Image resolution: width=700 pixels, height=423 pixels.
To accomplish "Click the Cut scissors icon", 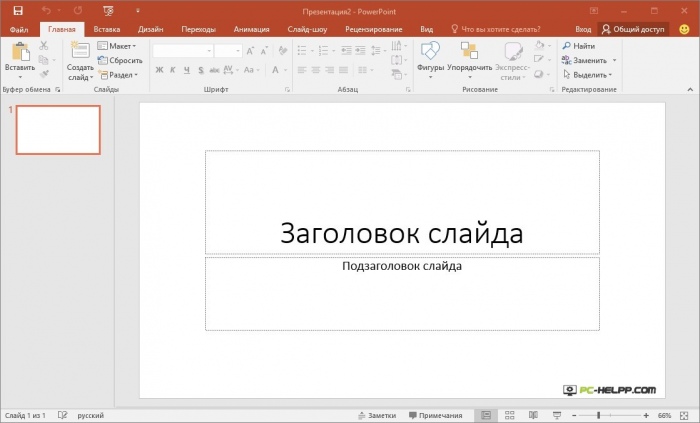I will point(44,46).
